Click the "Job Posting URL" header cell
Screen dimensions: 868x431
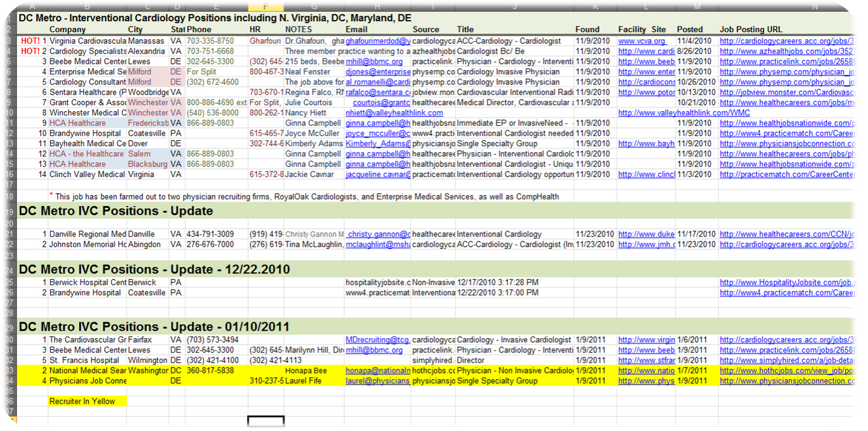[751, 29]
